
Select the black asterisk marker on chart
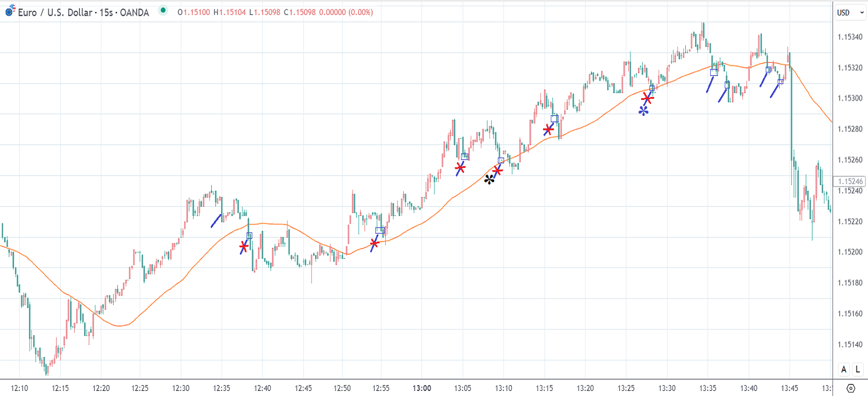click(x=489, y=180)
